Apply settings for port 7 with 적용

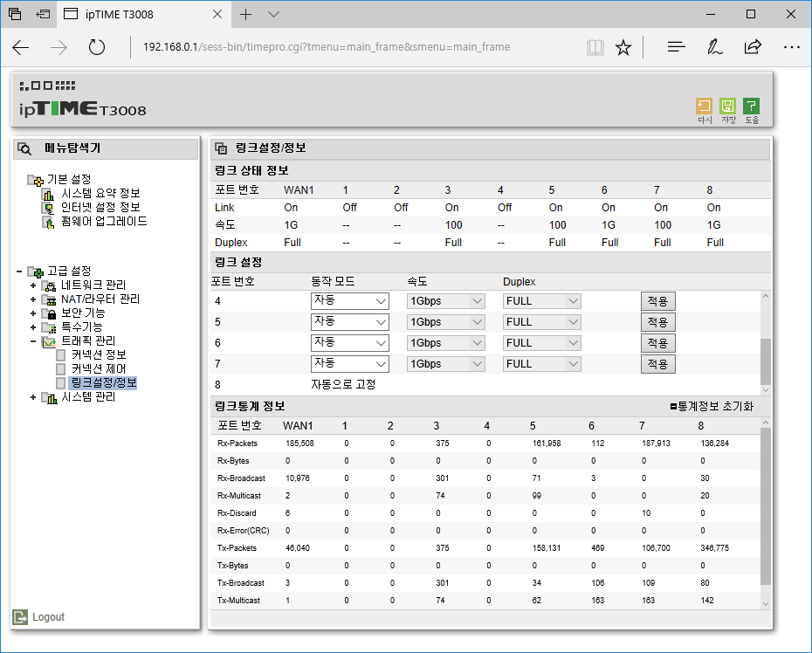(x=658, y=364)
